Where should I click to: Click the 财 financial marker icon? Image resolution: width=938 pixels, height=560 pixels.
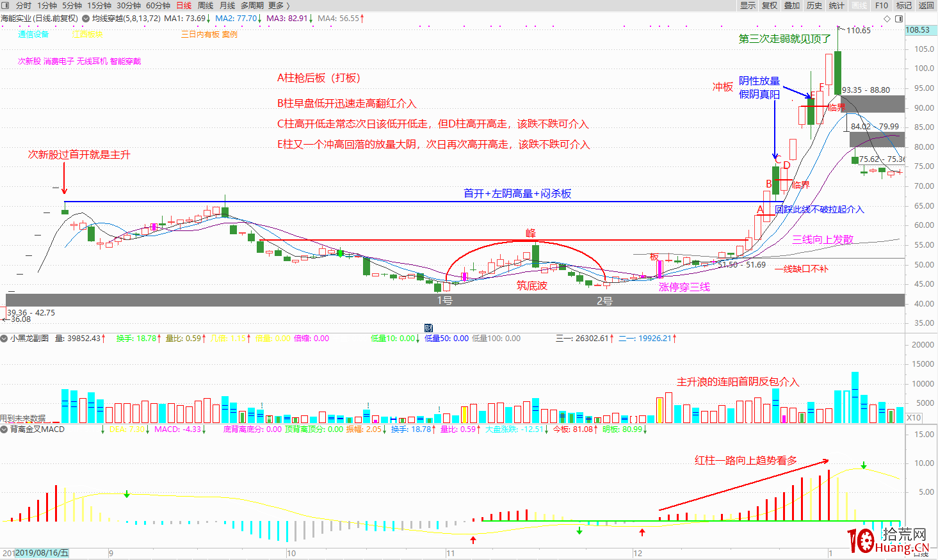coord(428,328)
